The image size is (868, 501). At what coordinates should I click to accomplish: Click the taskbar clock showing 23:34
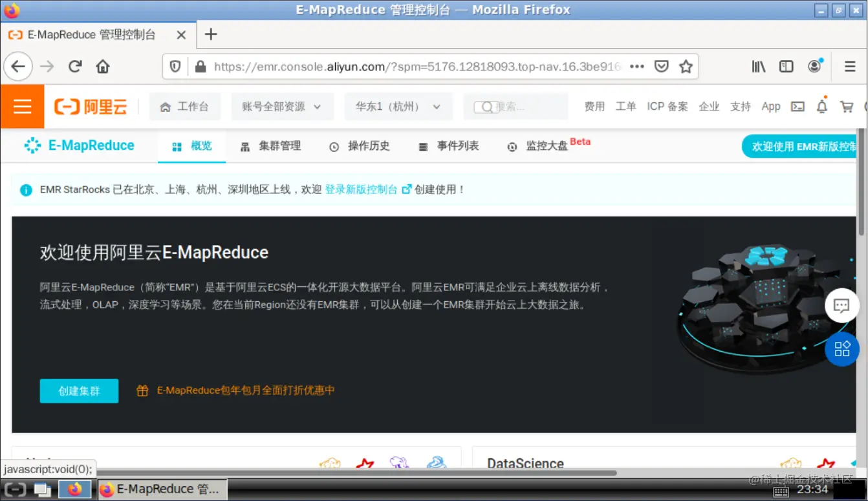coord(813,489)
